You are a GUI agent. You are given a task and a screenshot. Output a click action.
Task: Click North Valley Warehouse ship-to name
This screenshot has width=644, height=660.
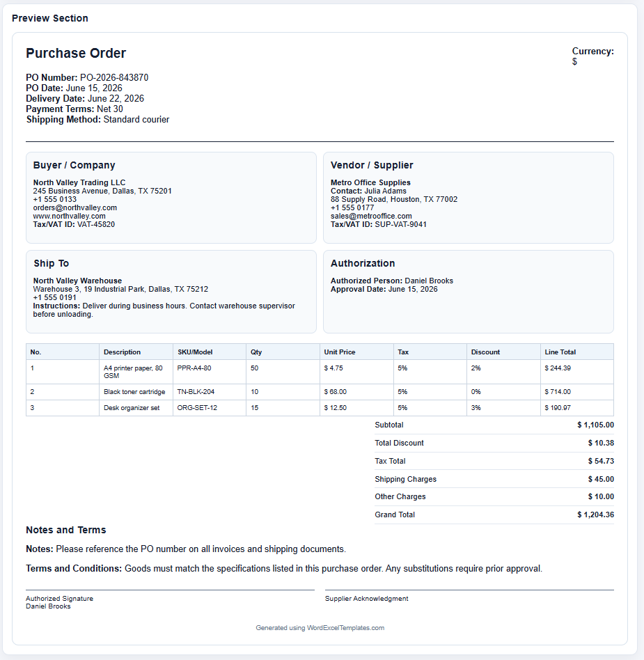[77, 281]
